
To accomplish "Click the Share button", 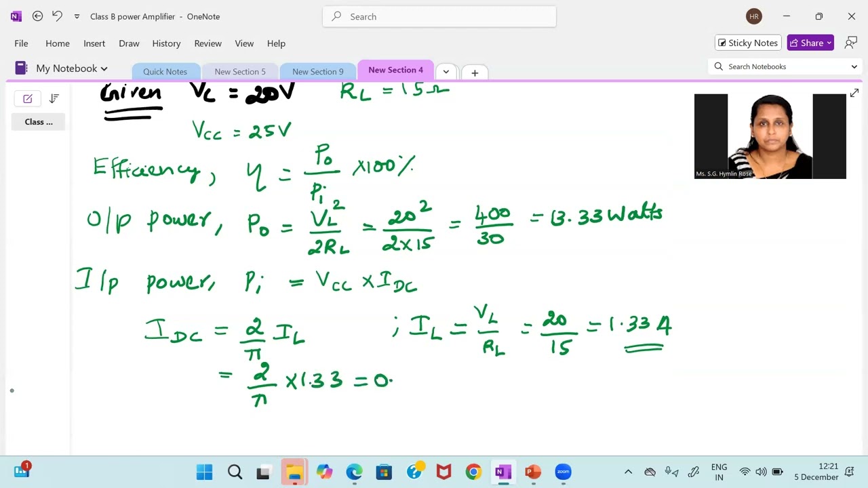I will (810, 43).
